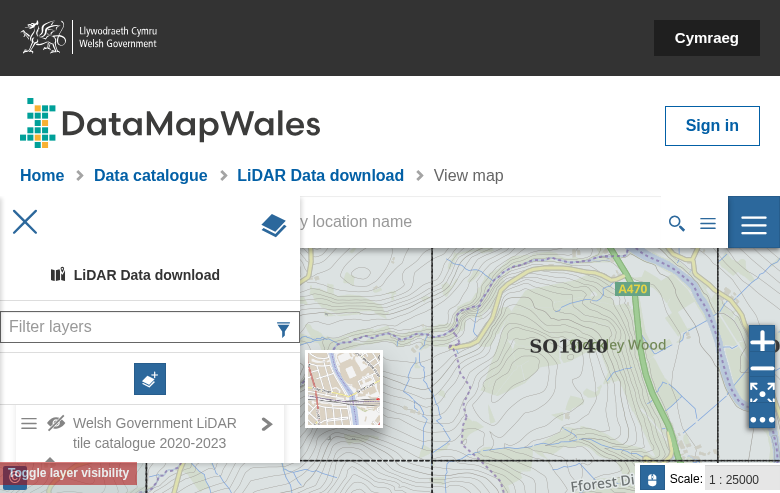Zoom out on the map
Viewport: 780px width, 493px height.
click(762, 369)
